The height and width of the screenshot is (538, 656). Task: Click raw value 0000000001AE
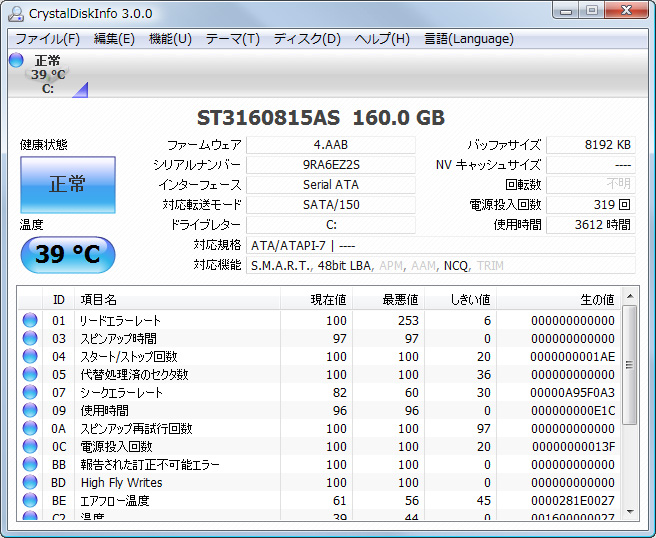(573, 356)
